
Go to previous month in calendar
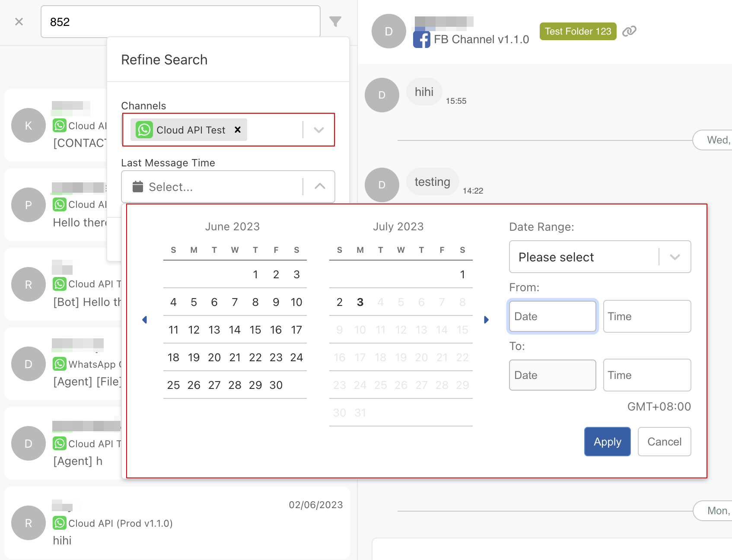click(x=145, y=320)
